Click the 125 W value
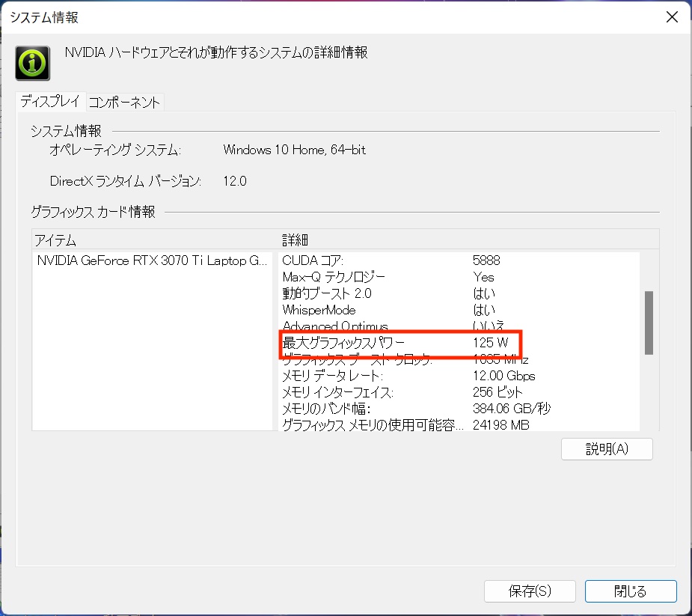This screenshot has height=616, width=692. pos(490,343)
